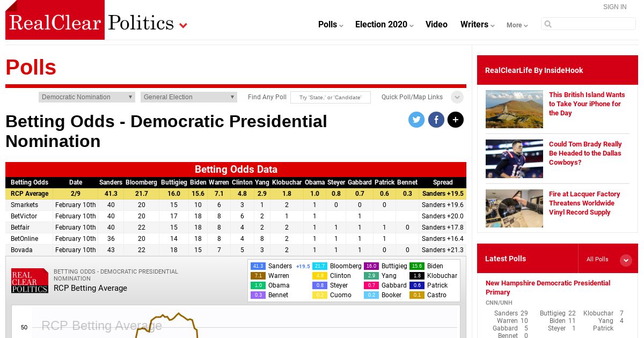Click the Bennet legend swatch 0.3

point(258,295)
